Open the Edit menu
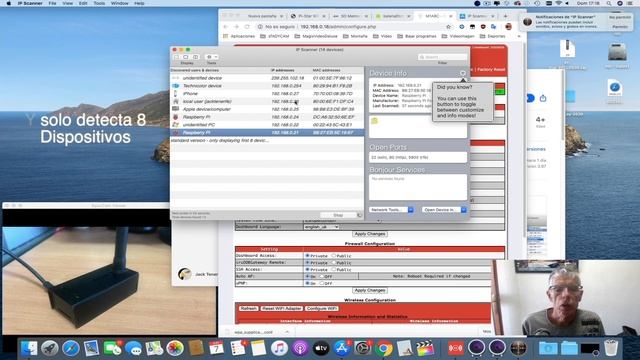The image size is (640, 360). [83, 3]
